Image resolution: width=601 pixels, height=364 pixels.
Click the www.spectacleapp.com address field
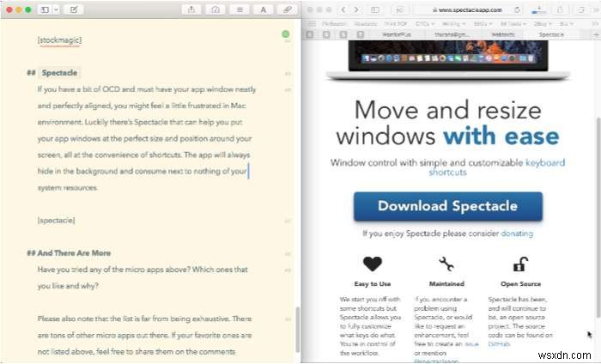point(467,10)
